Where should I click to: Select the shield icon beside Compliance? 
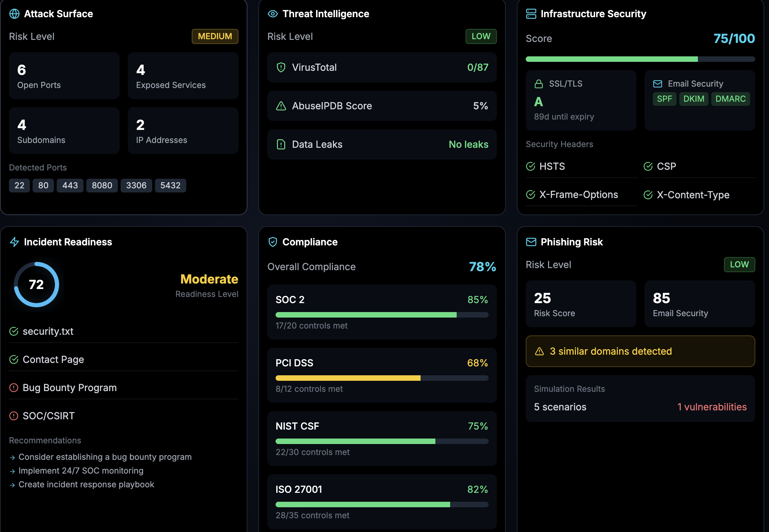(x=272, y=242)
